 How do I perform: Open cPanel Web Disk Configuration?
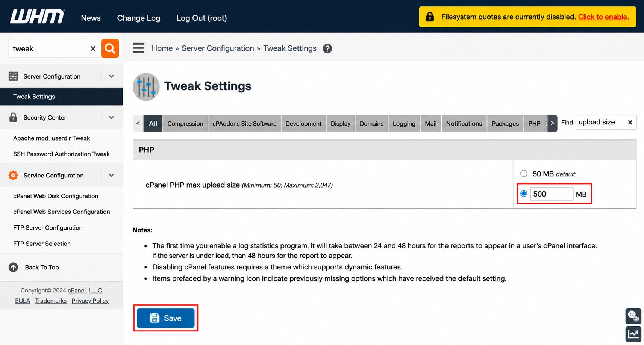click(56, 196)
